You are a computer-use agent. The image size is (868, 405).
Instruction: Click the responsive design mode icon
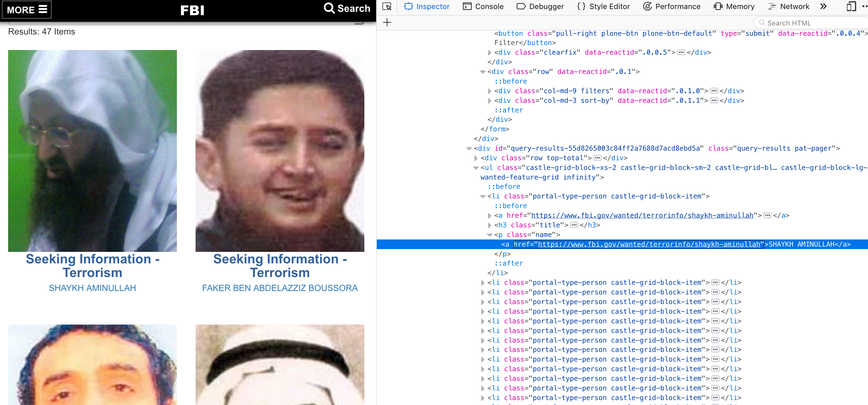tap(851, 7)
